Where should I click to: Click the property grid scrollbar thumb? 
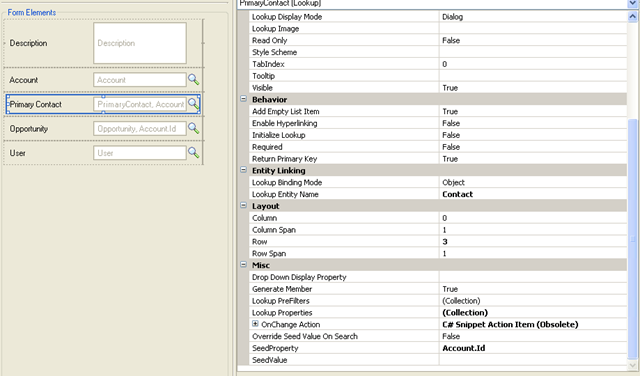632,239
